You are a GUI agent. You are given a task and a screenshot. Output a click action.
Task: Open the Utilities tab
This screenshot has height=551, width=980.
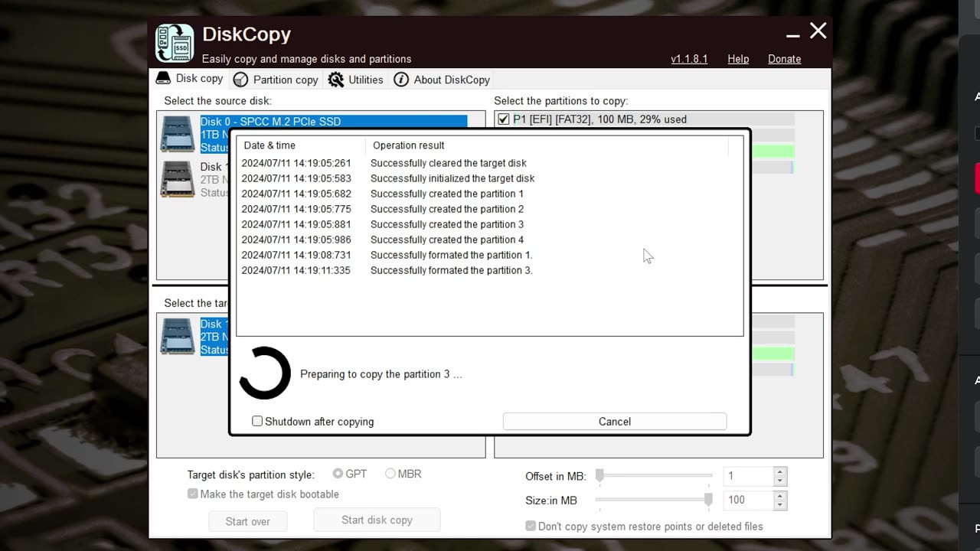(x=356, y=80)
